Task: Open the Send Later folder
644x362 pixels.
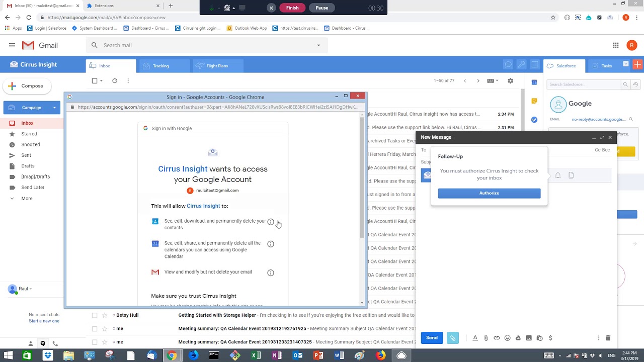Action: [x=33, y=188]
